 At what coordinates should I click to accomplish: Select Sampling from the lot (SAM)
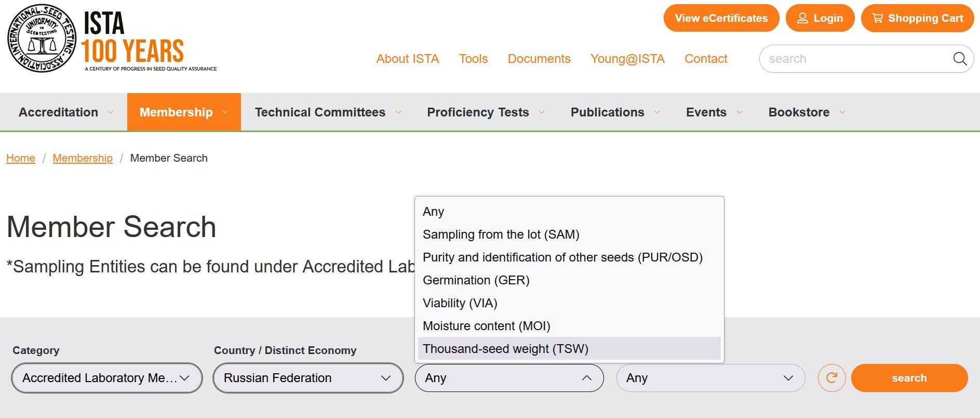569,234
